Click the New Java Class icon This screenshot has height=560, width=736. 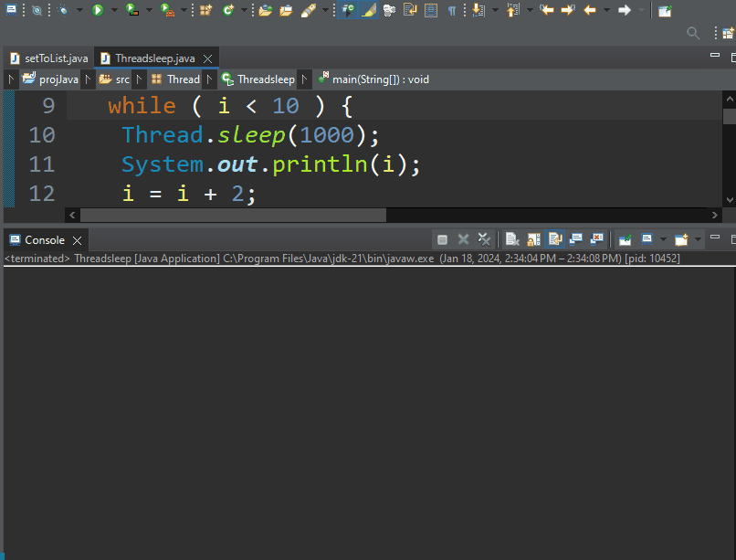click(228, 10)
